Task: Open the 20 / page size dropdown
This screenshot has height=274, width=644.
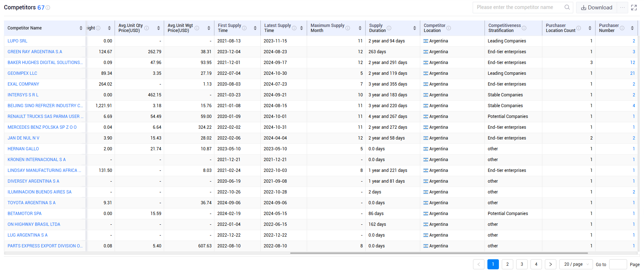Action: coord(576,264)
